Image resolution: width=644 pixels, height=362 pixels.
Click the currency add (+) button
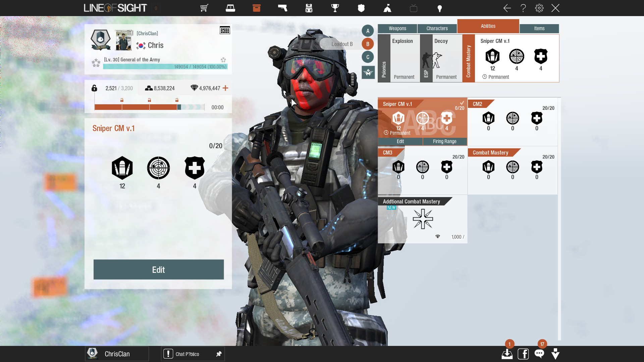coord(226,88)
